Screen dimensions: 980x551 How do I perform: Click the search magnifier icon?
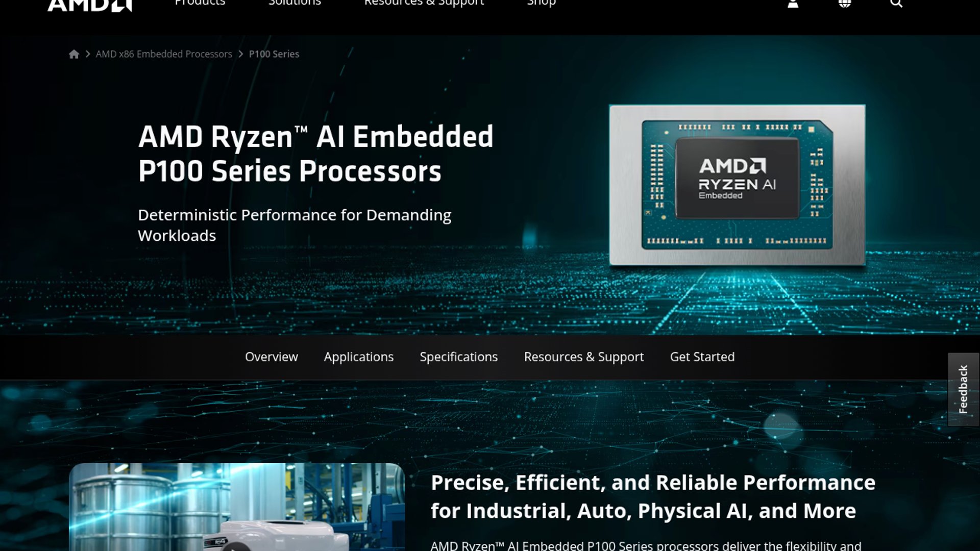(896, 4)
